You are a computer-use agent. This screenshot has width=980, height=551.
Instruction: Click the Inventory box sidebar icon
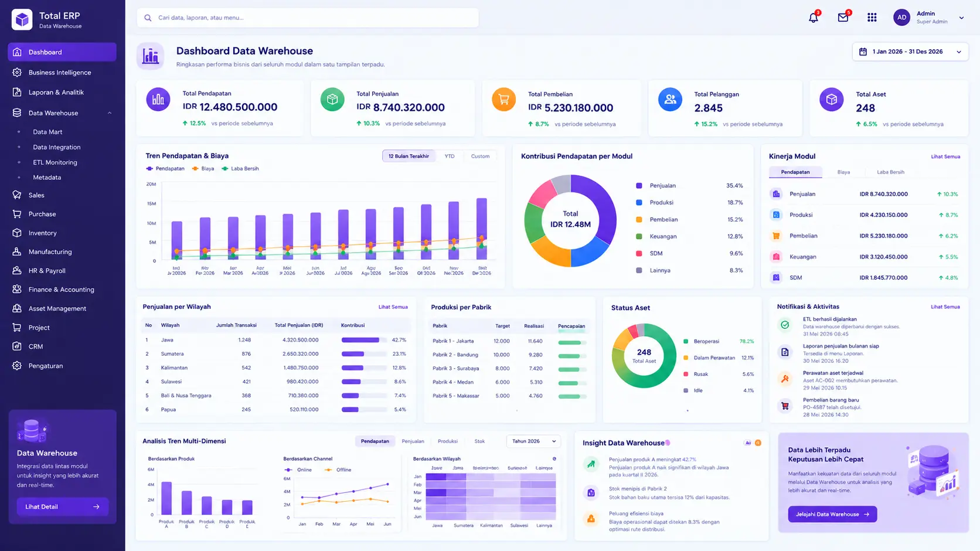point(17,233)
